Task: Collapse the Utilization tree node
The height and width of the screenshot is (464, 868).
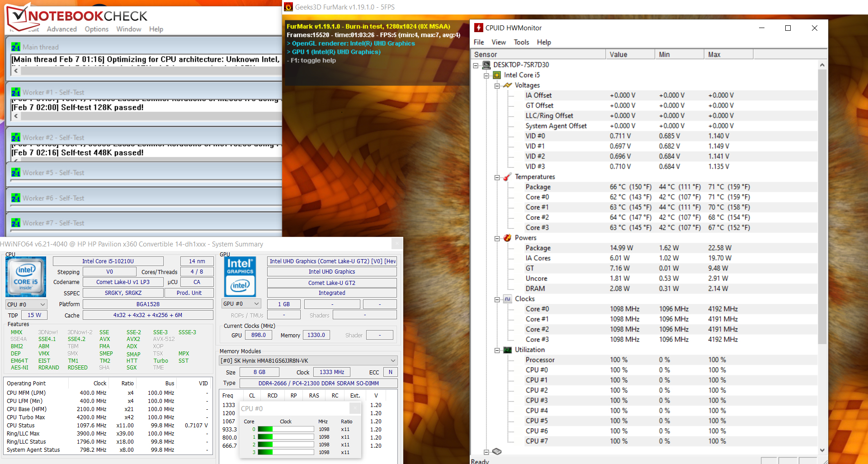Action: [497, 350]
